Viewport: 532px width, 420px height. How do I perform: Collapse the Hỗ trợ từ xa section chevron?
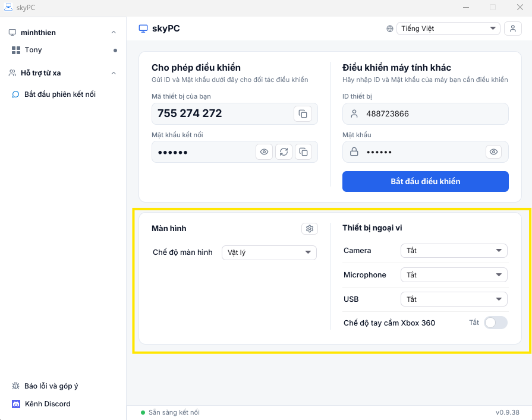point(114,73)
